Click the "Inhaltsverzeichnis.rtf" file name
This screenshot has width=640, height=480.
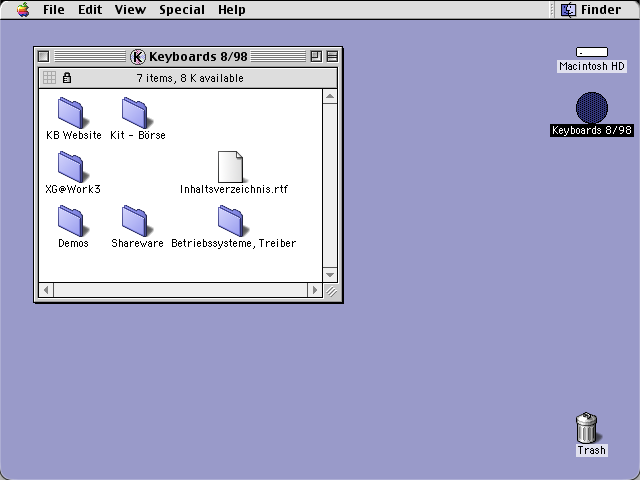tap(234, 189)
